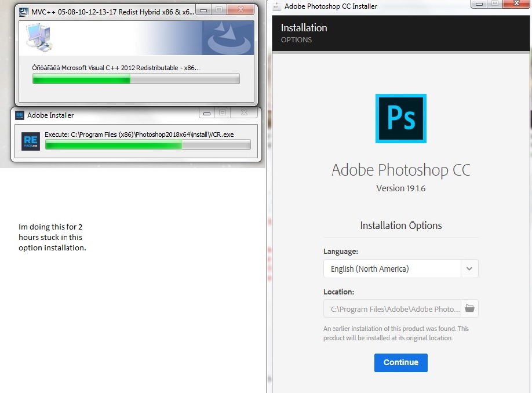Screen dimensions: 532x393
Task: Click the curved arrow graphic in MVC++ banner
Action: 229,38
